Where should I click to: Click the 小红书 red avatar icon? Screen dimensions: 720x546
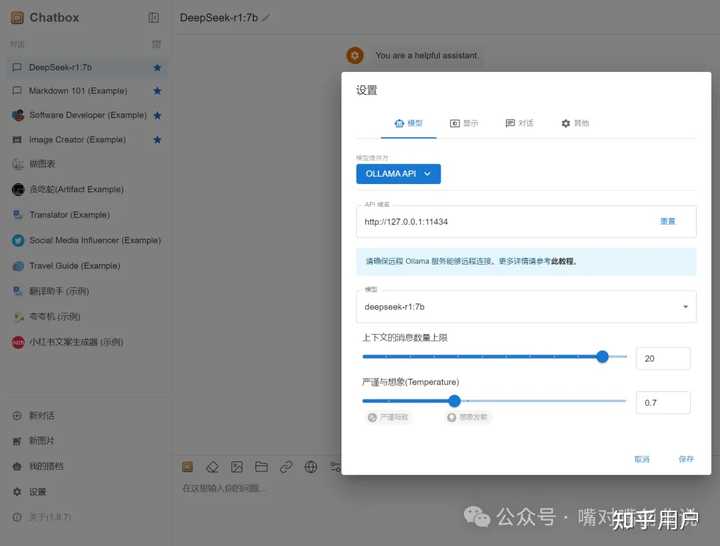(x=18, y=342)
